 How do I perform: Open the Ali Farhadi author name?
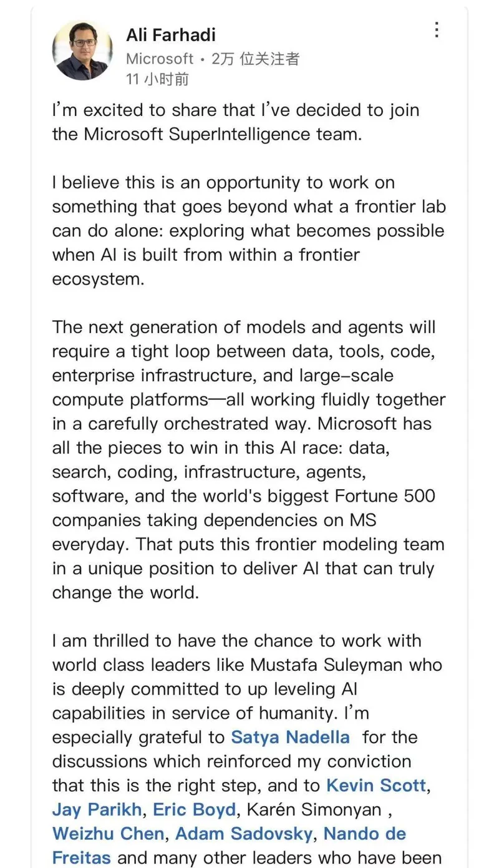tap(170, 35)
